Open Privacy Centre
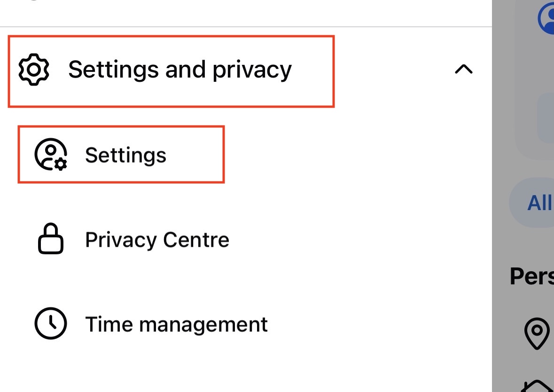The width and height of the screenshot is (554, 392). [157, 239]
